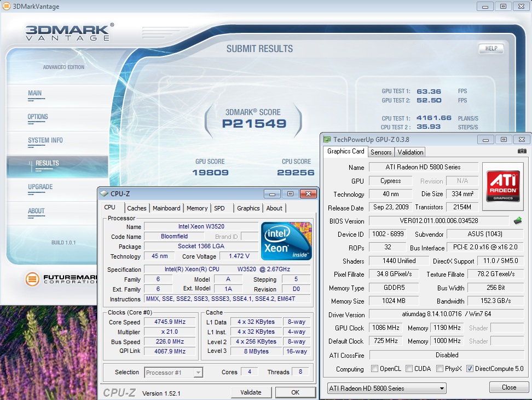This screenshot has height=400, width=532.
Task: Click the GPU-Z screenshot camera icon
Action: tap(522, 151)
